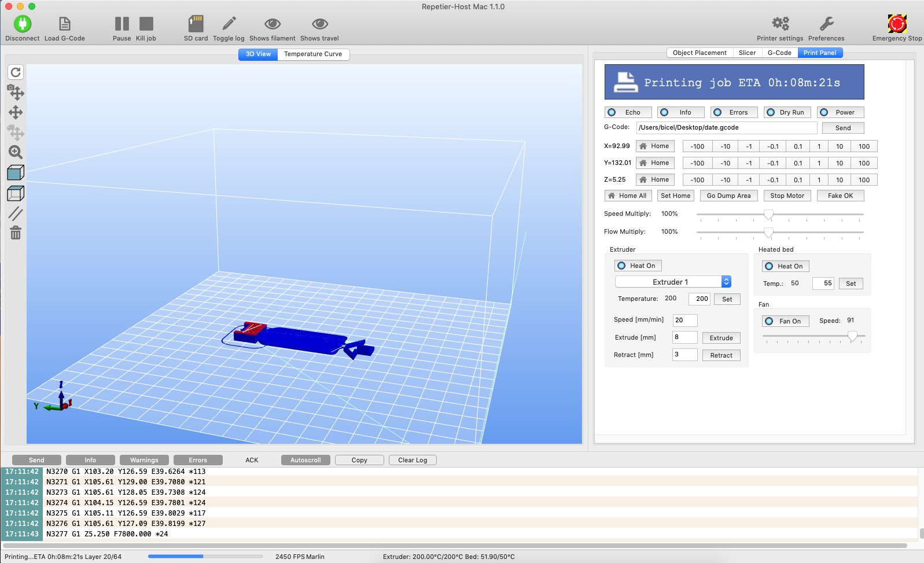
Task: Reset the 3D view with the refresh icon
Action: click(16, 72)
